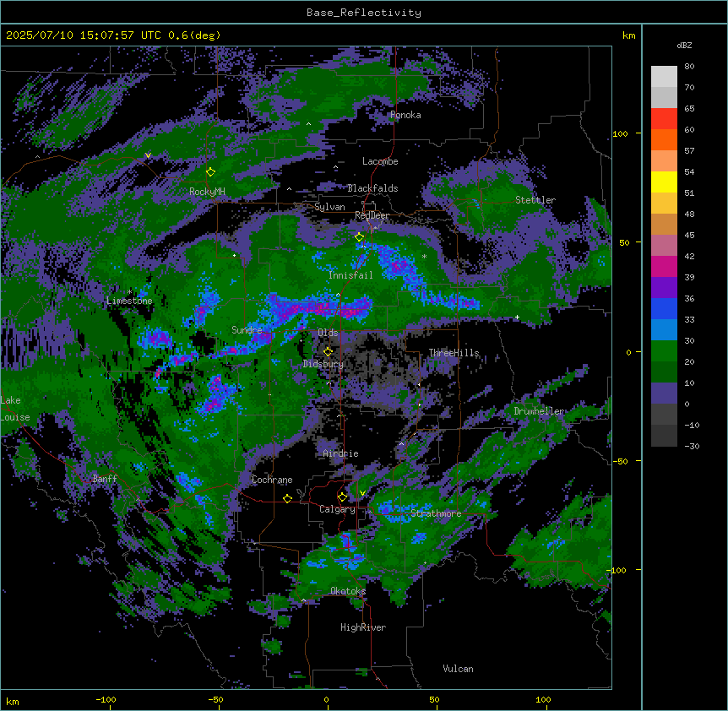Select the Lacombe city label

[x=380, y=161]
